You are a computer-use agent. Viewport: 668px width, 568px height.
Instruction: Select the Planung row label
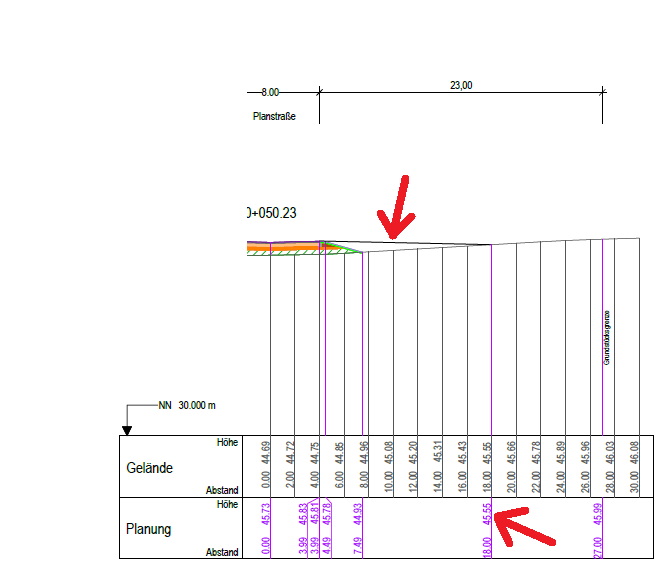[x=150, y=529]
